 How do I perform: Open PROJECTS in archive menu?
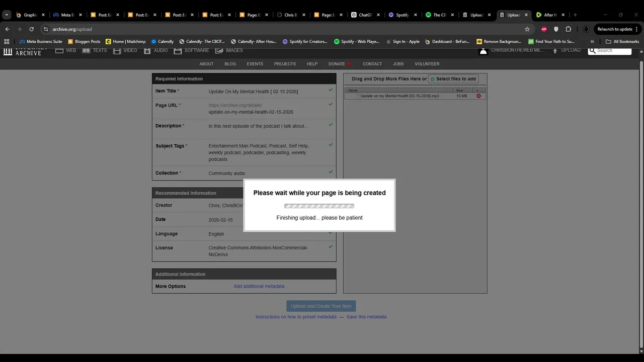point(285,64)
